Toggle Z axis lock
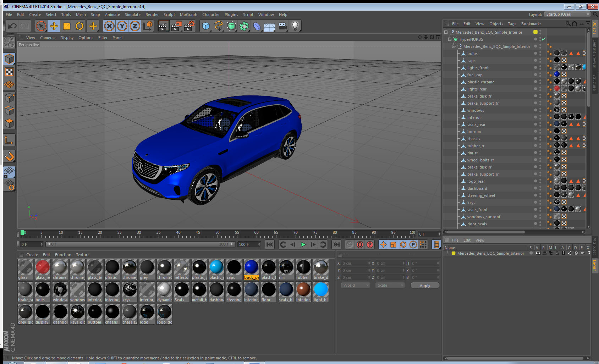Viewport: 599px width, 364px height. (x=135, y=26)
